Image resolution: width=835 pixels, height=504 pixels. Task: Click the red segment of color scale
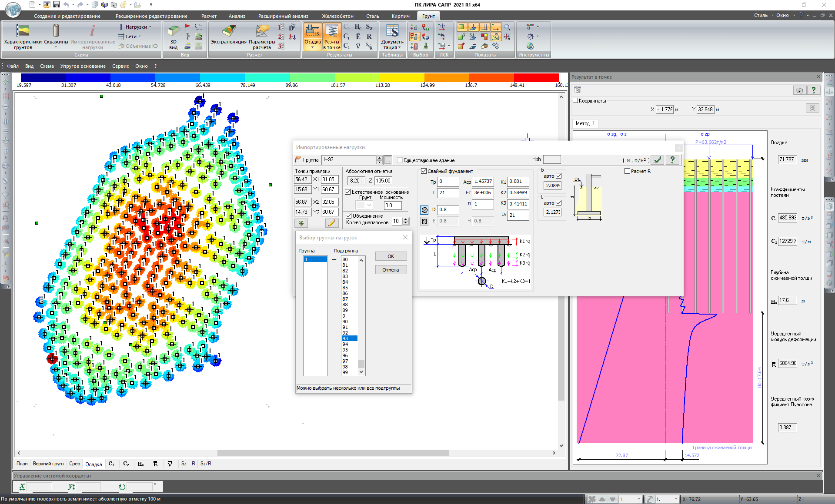tap(536, 77)
